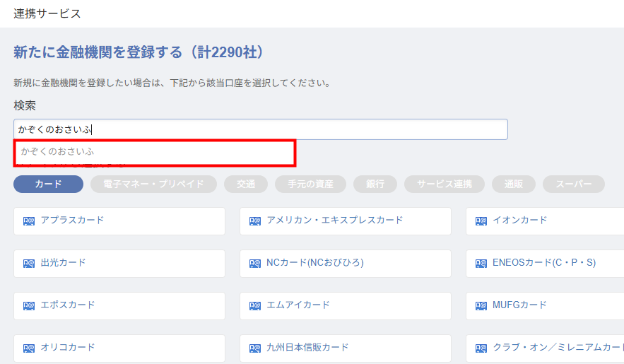Click the card icon beside クラブ・オン／ミレニアムカード
The height and width of the screenshot is (364, 624).
point(481,348)
